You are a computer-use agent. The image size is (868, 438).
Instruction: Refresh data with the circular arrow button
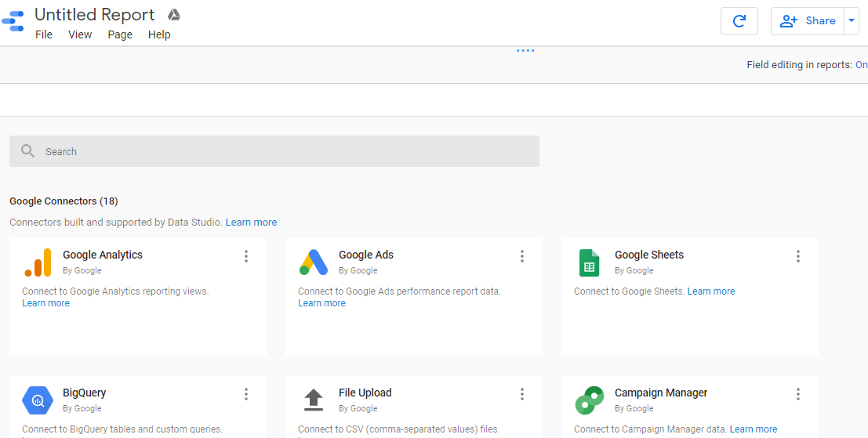pos(739,21)
